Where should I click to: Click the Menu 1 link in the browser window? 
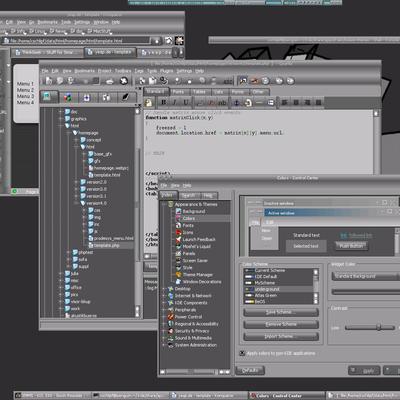click(x=25, y=84)
